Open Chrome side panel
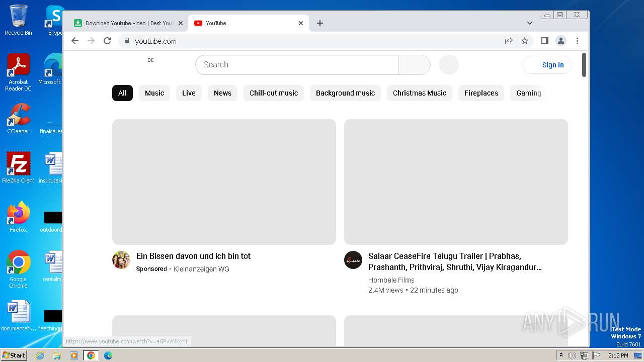Screen dimensions: 644x362 click(x=544, y=41)
